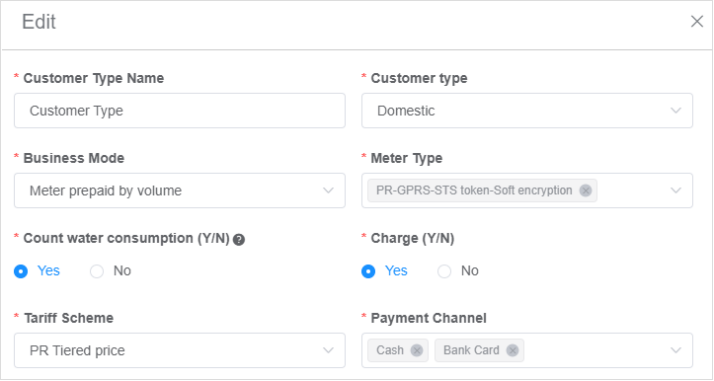Click the Business Mode chevron arrow
Image resolution: width=714 pixels, height=381 pixels.
point(328,190)
